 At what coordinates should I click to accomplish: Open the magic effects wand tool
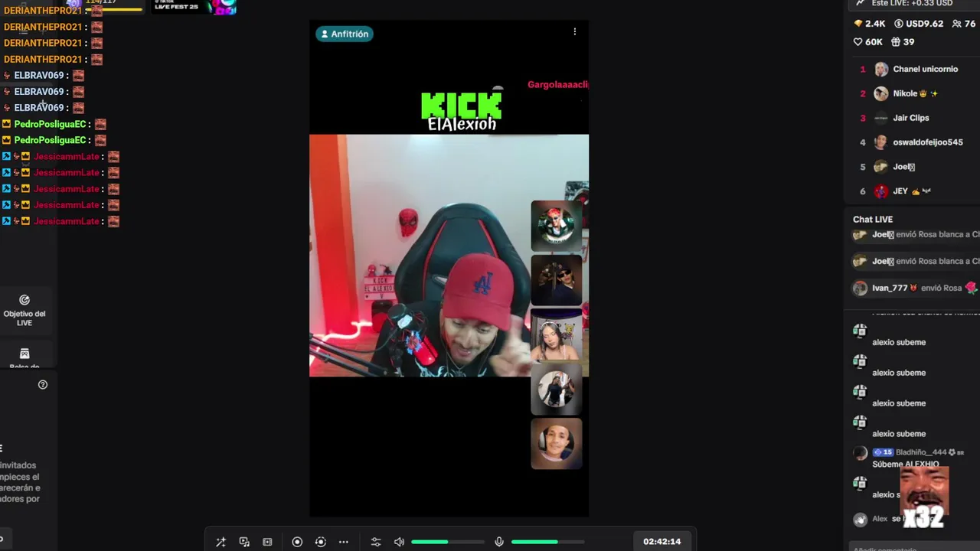click(220, 542)
